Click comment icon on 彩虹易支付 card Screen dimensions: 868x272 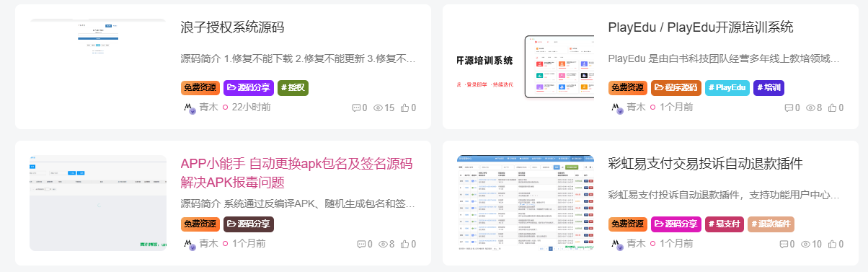pyautogui.click(x=784, y=245)
